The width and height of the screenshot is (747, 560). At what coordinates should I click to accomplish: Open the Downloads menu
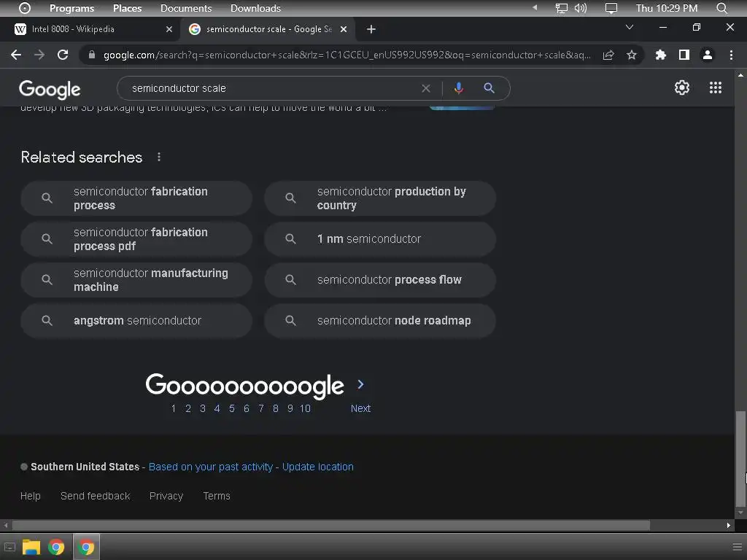[x=255, y=8]
